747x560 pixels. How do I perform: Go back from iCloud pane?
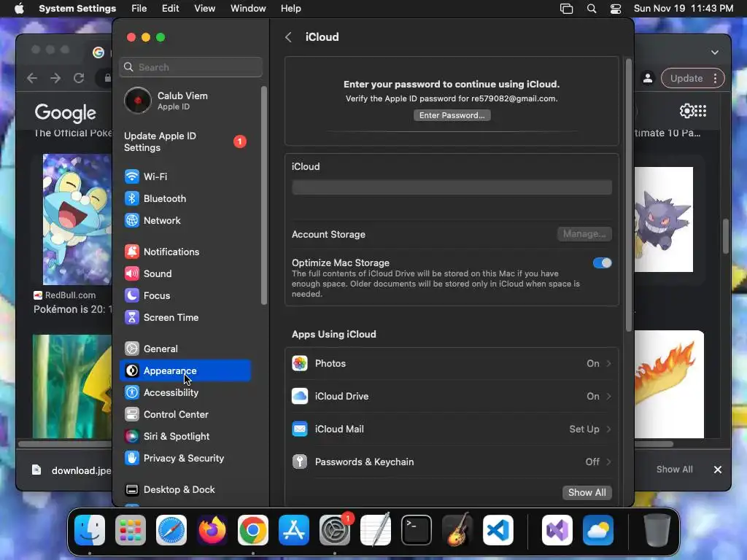click(x=288, y=37)
